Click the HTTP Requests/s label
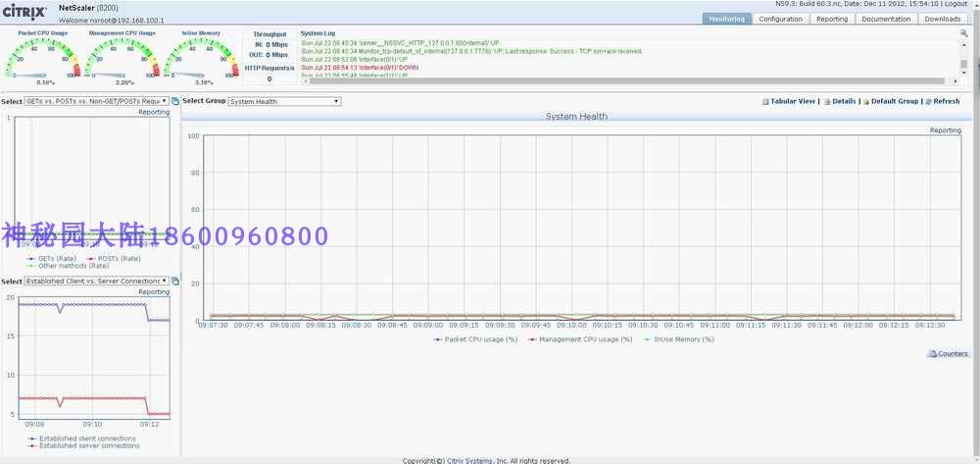 (269, 68)
